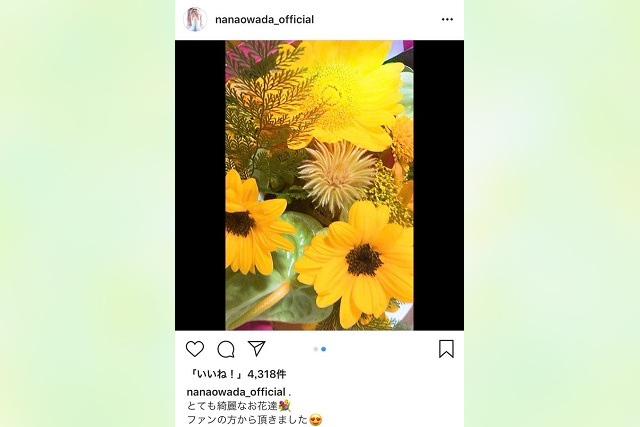Open comments via the speech bubble icon

click(x=226, y=349)
